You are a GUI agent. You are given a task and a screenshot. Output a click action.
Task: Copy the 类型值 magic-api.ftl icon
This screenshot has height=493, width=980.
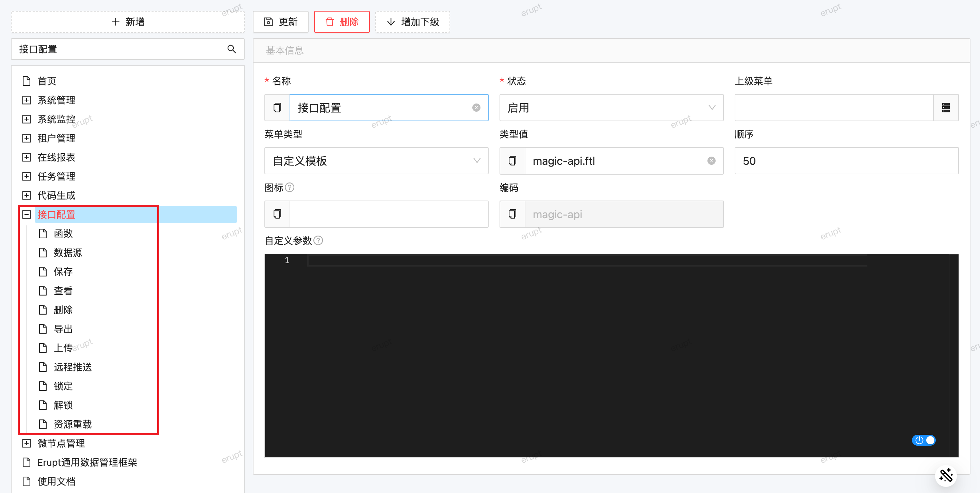[x=512, y=161]
